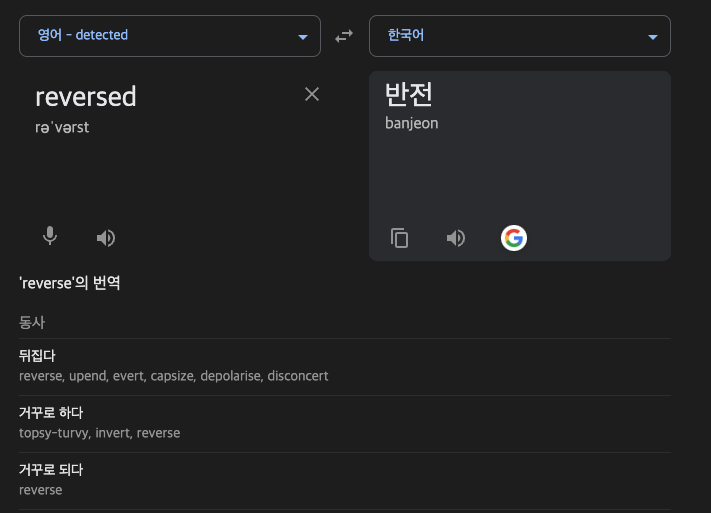This screenshot has height=513, width=711.
Task: Click the part-of-speech label 동사
Action: pos(32,322)
